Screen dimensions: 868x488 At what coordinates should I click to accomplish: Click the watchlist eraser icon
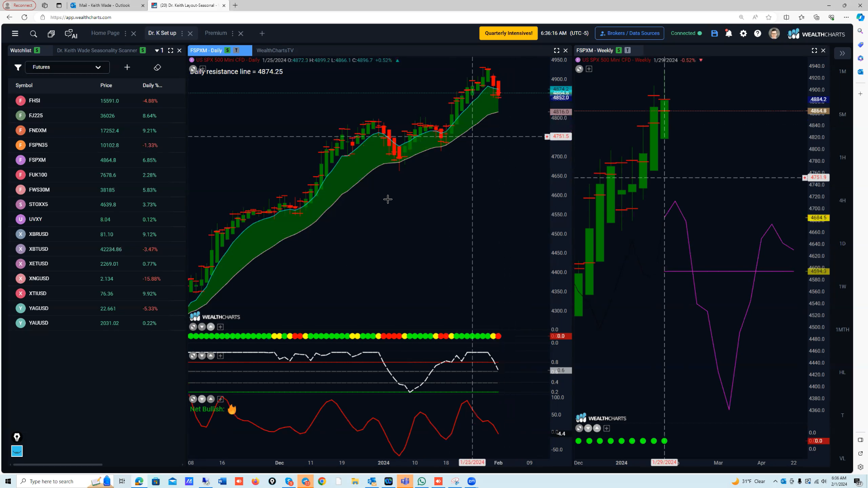157,67
